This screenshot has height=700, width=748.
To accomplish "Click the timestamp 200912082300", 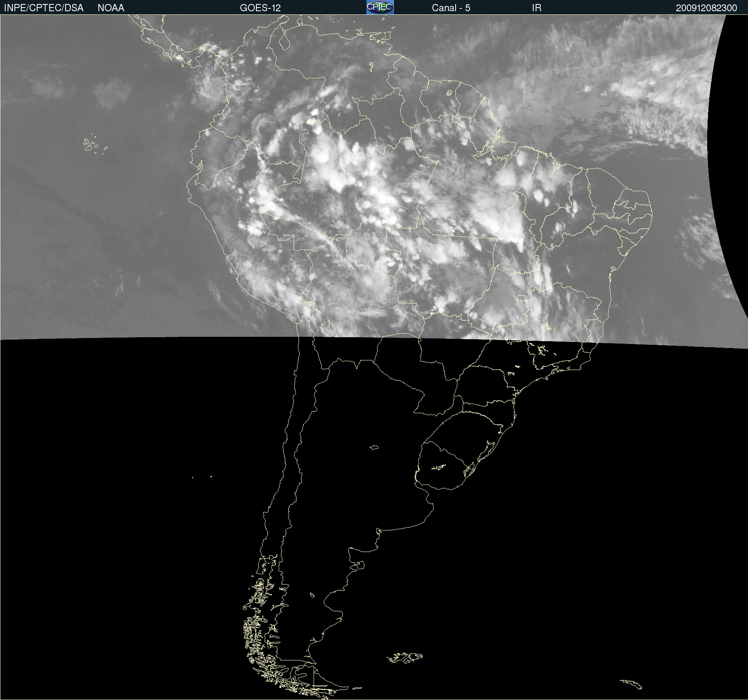I will (x=706, y=8).
